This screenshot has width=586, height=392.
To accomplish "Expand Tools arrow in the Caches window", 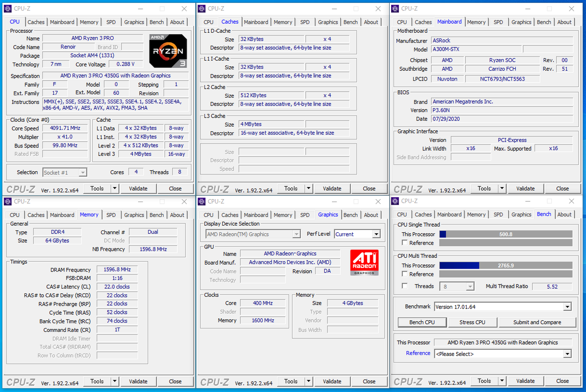I will pos(309,188).
